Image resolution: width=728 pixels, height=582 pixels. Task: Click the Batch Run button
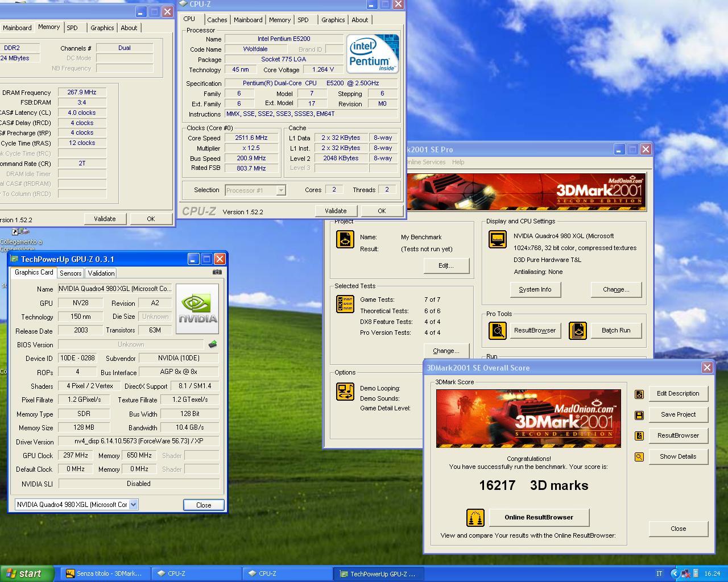pyautogui.click(x=616, y=330)
